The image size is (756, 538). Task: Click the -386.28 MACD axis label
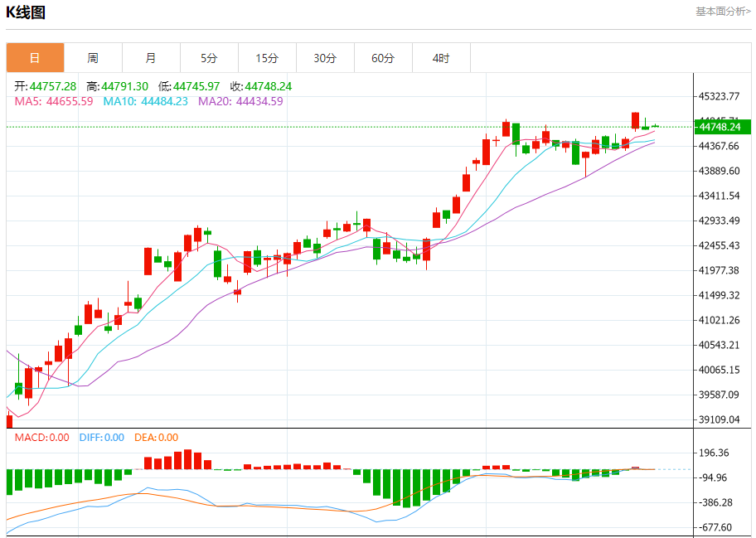pos(715,503)
